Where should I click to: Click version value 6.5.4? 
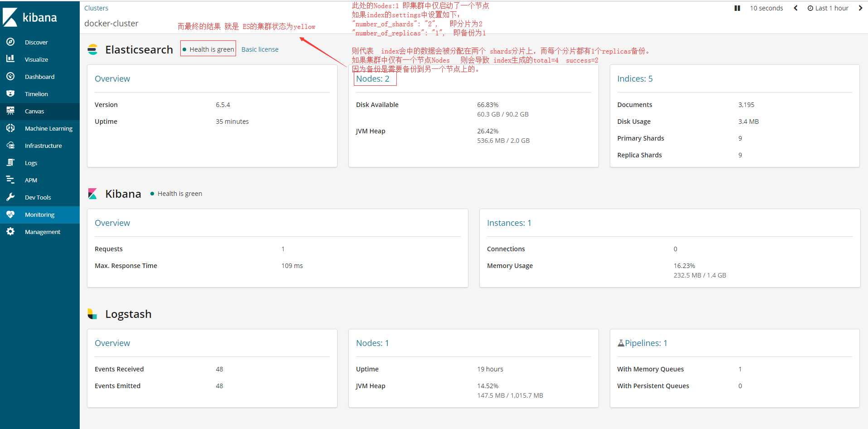point(223,105)
